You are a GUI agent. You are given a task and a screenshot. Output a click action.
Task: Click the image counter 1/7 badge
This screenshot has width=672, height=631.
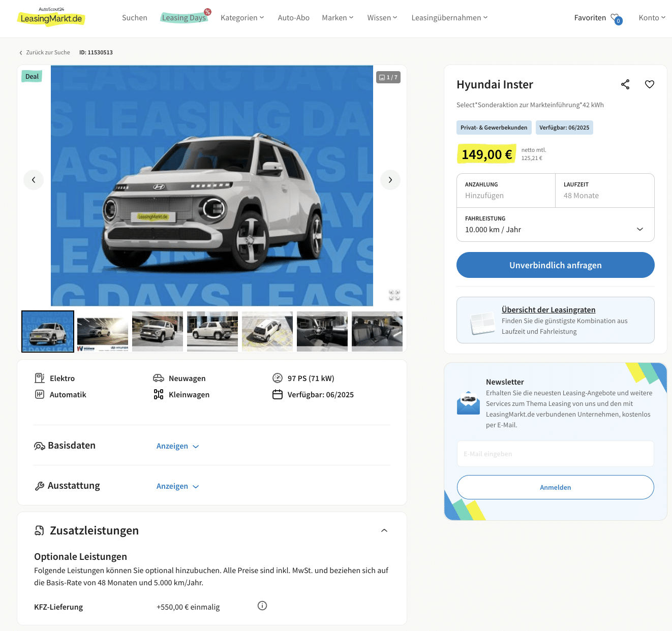[x=388, y=77]
